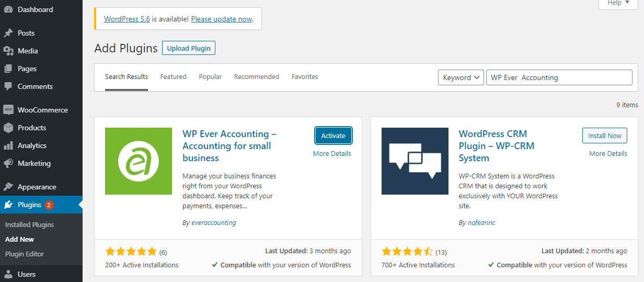Expand the Help panel at top right

point(619,3)
